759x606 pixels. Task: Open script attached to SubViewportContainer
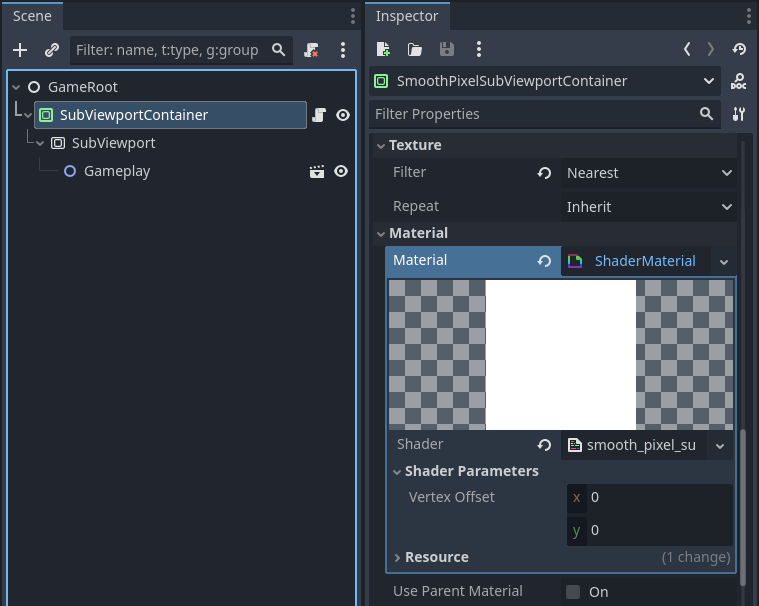(319, 115)
